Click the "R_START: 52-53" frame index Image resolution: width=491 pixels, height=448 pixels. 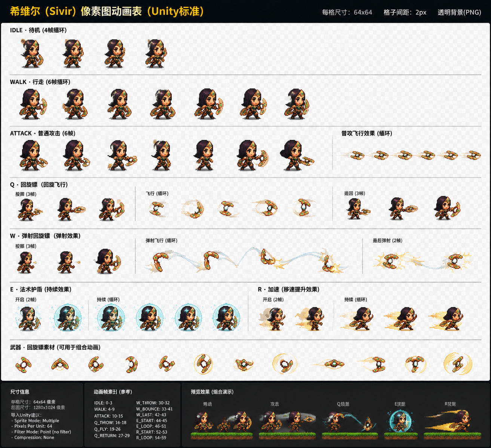click(x=152, y=432)
